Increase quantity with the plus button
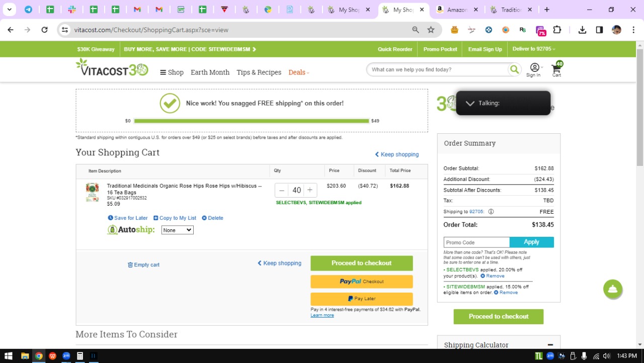This screenshot has width=644, height=363. [310, 190]
